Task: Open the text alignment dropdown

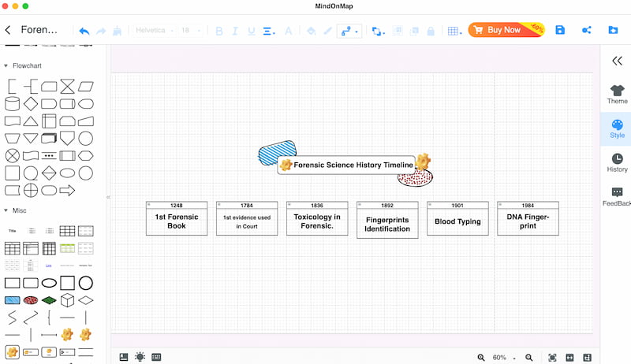Action: (x=269, y=31)
